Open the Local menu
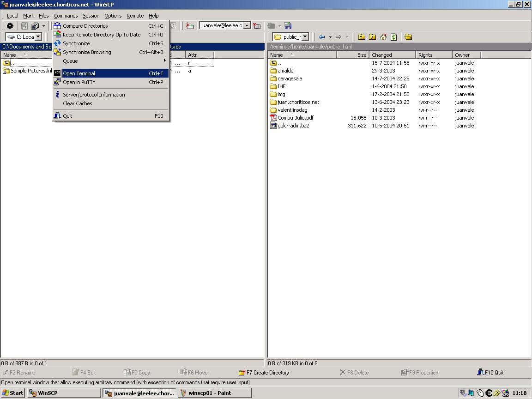 tap(12, 16)
